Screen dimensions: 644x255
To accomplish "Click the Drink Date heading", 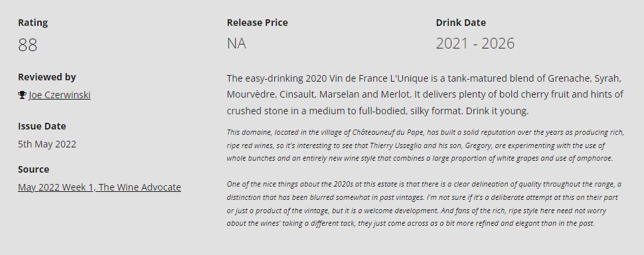I will tap(461, 23).
